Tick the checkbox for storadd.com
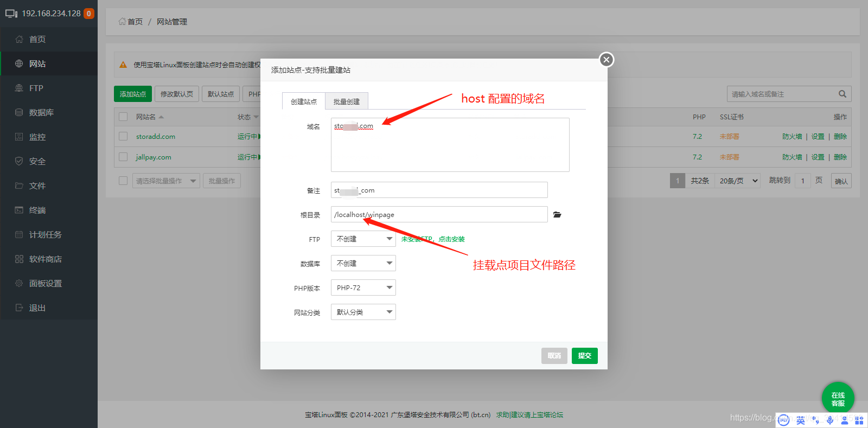The width and height of the screenshot is (868, 428). 123,136
